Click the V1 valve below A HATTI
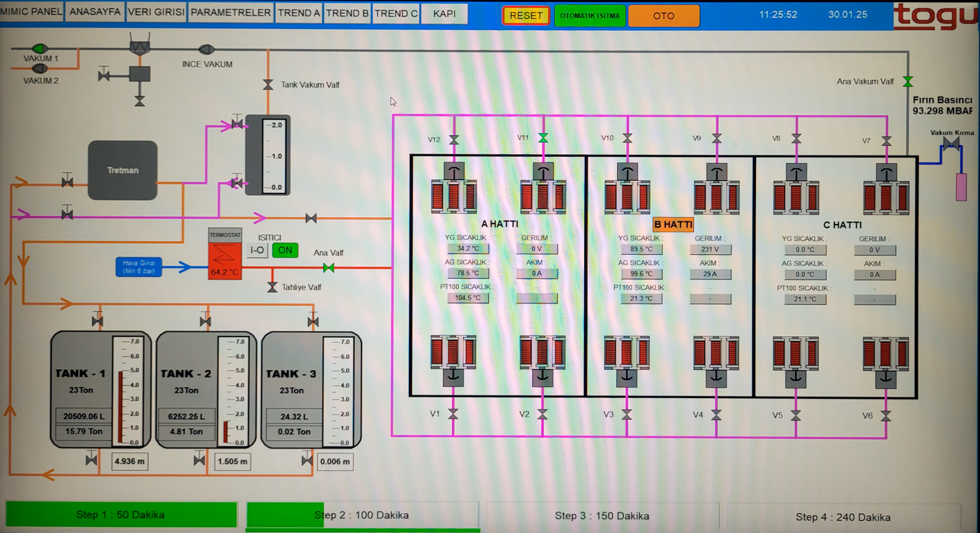Viewport: 980px width, 533px height. [453, 414]
